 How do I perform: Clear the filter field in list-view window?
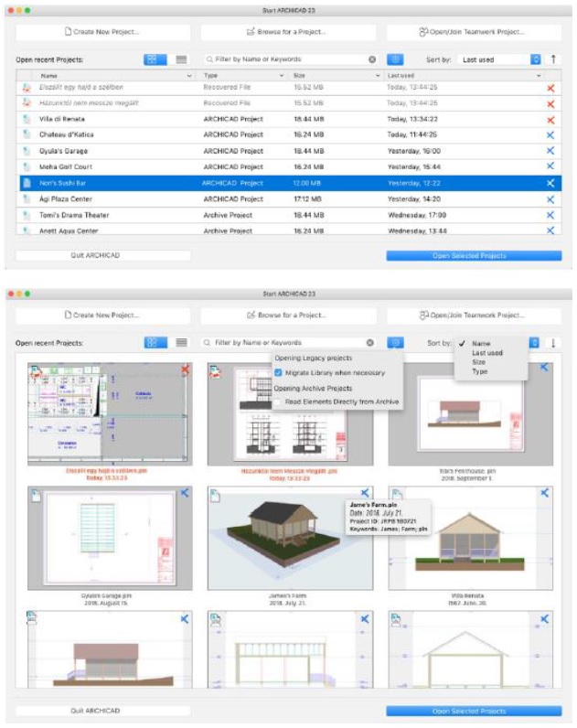click(x=372, y=59)
